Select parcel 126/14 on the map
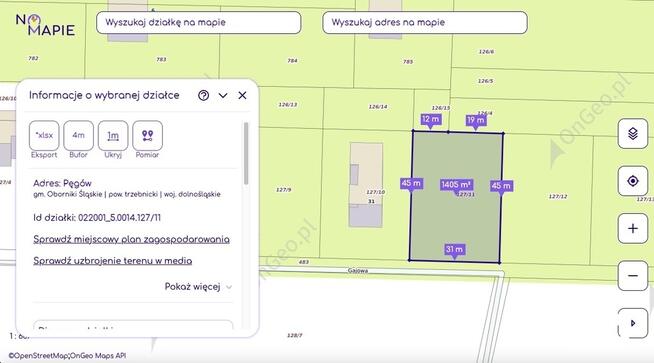Viewport: 654px width, 363px height. pyautogui.click(x=378, y=107)
